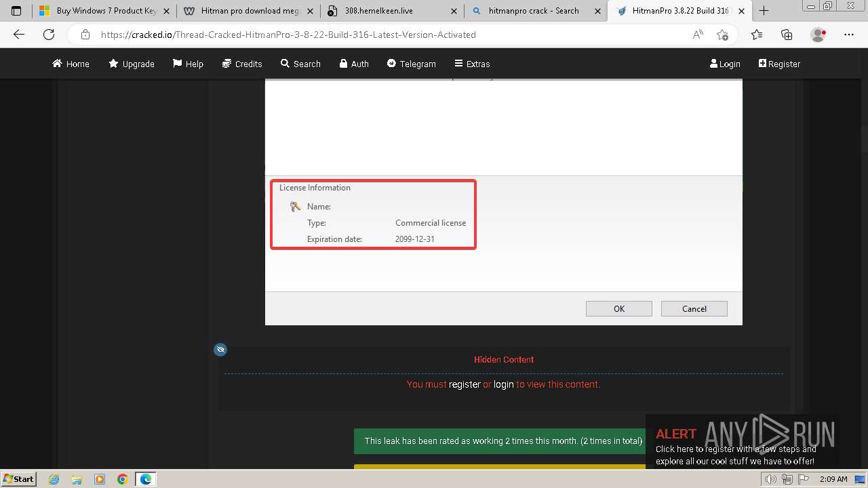Open the network tray icon
The width and height of the screenshot is (868, 488).
point(787,479)
